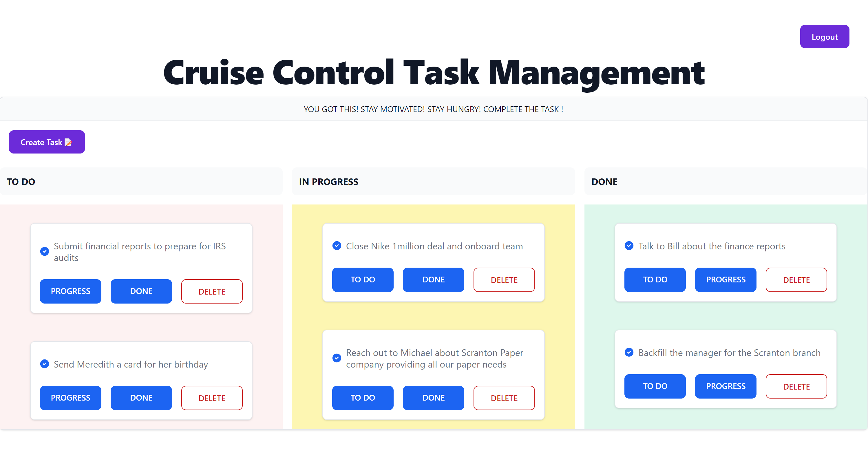The width and height of the screenshot is (868, 453).
Task: Click check icon beside IRS audits task
Action: click(45, 251)
